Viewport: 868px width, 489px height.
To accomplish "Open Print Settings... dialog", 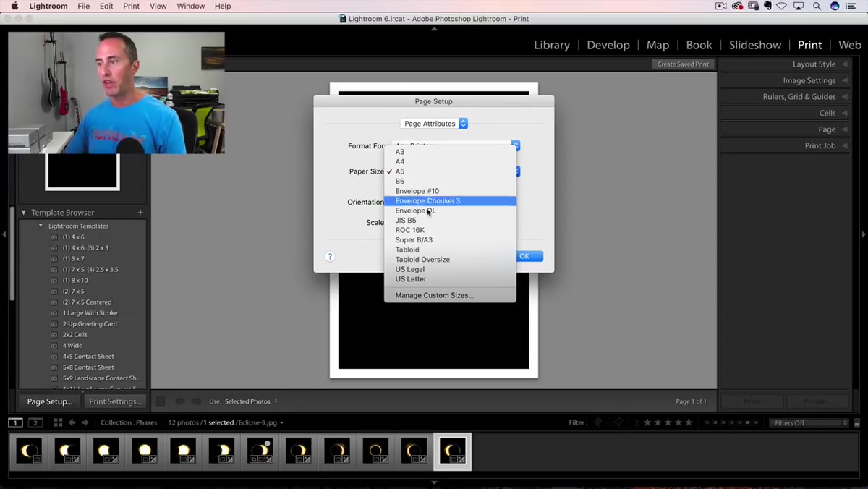I will click(115, 401).
